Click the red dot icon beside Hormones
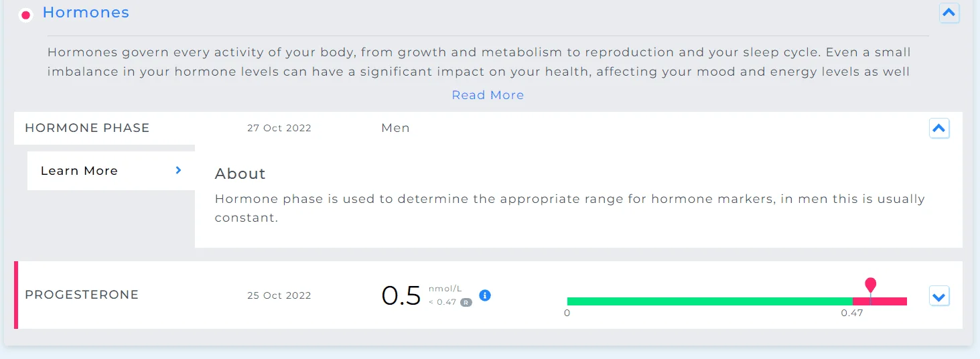This screenshot has width=980, height=359. pos(25,15)
